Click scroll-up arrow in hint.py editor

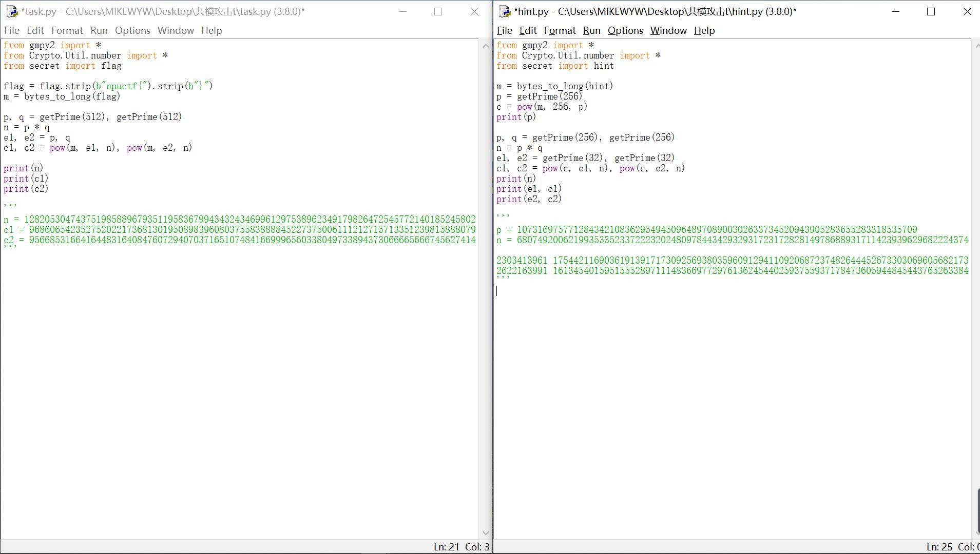pyautogui.click(x=977, y=46)
